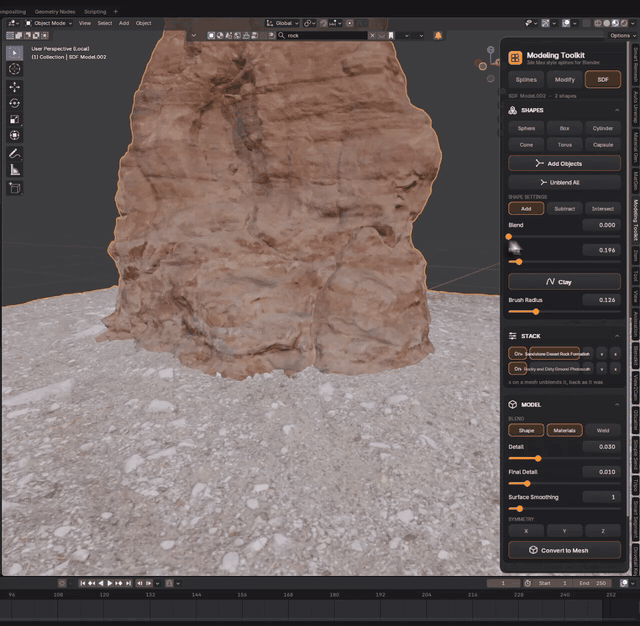Click the notification bell icon
The height and width of the screenshot is (626, 640).
tap(438, 36)
